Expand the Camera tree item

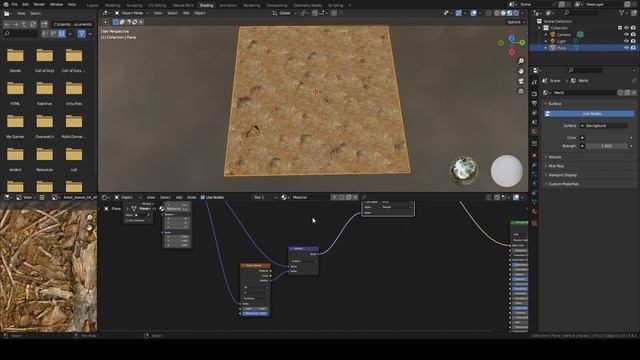pyautogui.click(x=546, y=35)
